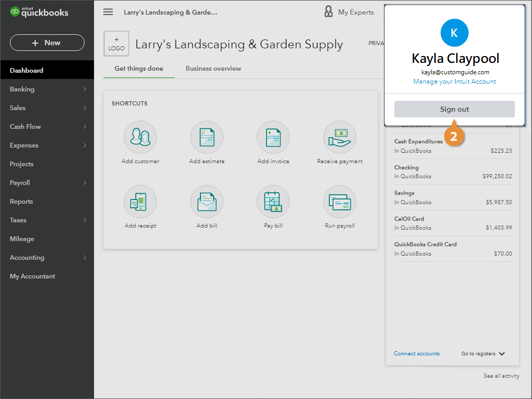This screenshot has height=399, width=532.
Task: Open the Go to registers dropdown
Action: 483,354
